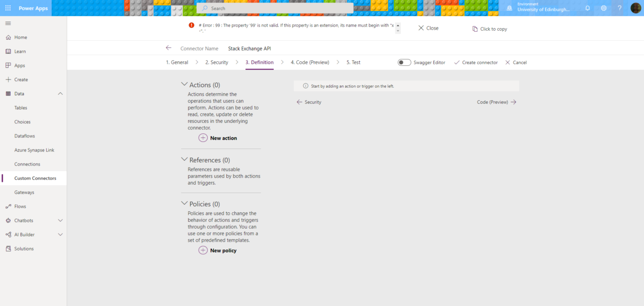This screenshot has height=306, width=644.
Task: Copy the error via Click to copy
Action: click(490, 29)
